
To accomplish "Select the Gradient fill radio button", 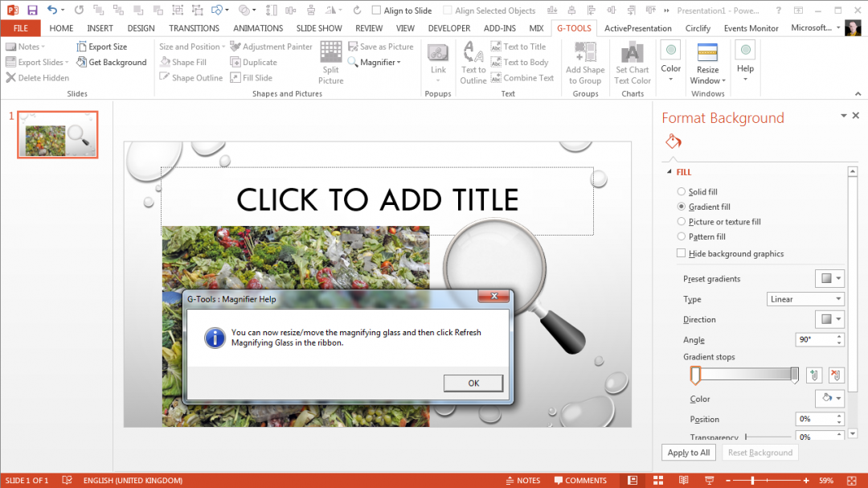I will [682, 206].
